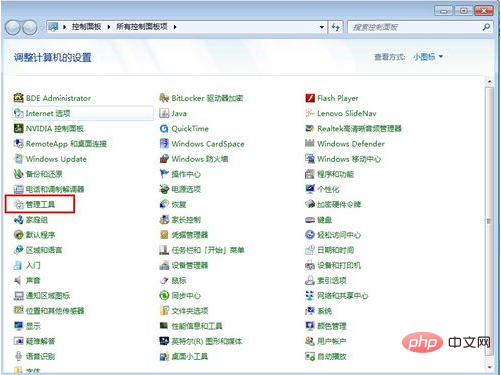Open the 鼠标 link
501x375 pixels.
(179, 280)
